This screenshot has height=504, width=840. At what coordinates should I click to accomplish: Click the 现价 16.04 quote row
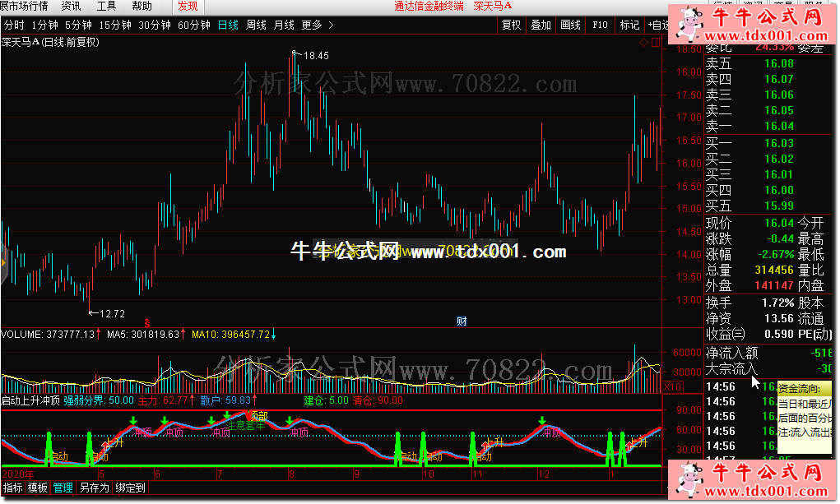point(750,224)
